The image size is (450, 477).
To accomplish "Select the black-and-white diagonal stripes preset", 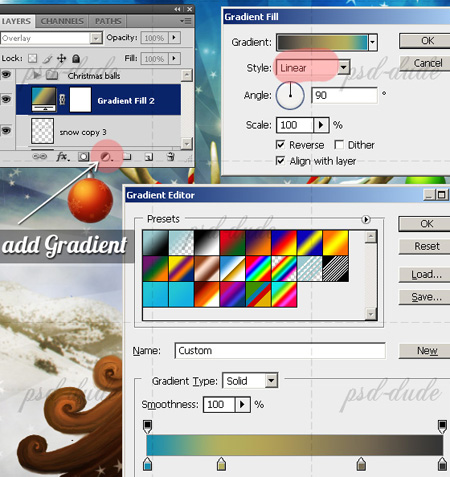I will coord(336,269).
